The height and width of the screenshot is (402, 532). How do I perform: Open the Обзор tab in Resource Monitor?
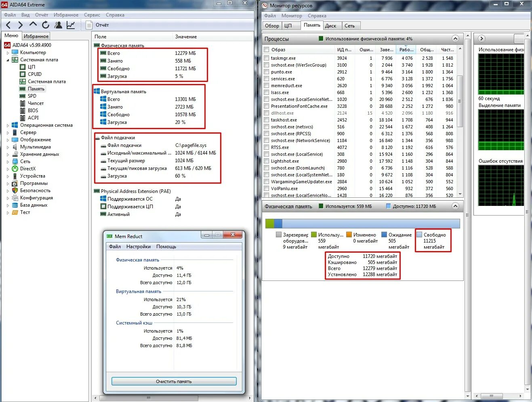point(272,25)
